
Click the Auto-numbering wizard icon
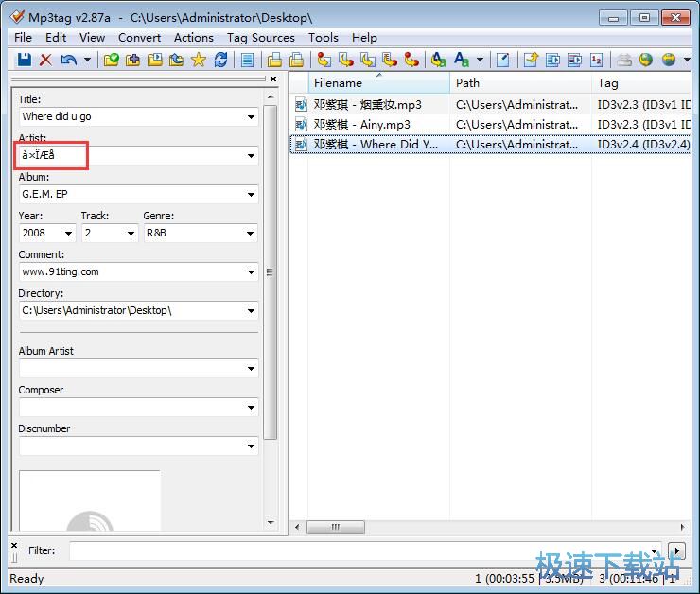pyautogui.click(x=597, y=60)
